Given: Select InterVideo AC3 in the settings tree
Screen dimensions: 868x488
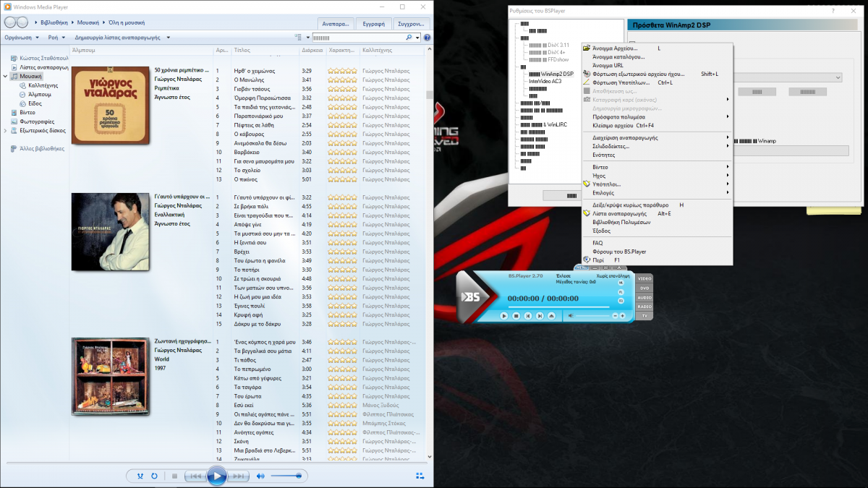Looking at the screenshot, I should (545, 81).
